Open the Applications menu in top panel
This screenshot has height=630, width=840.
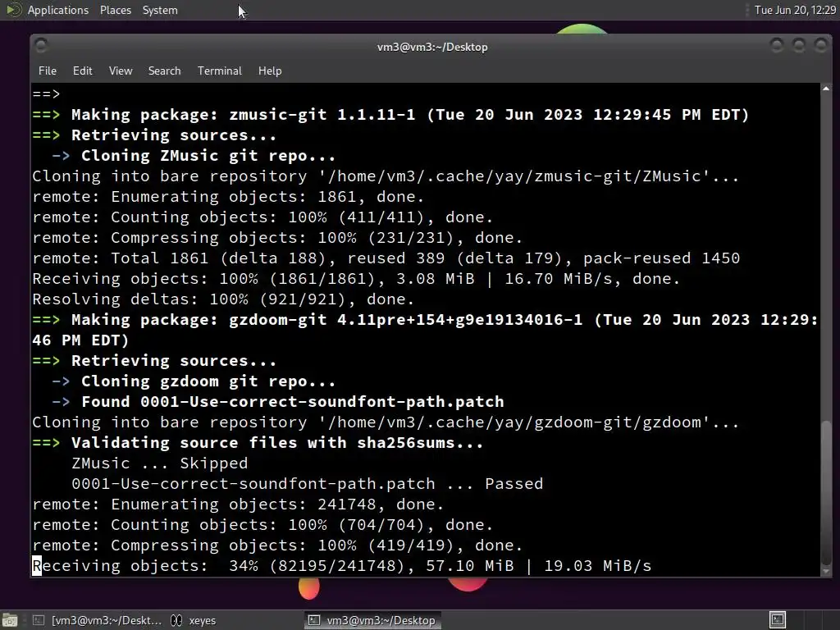[x=58, y=10]
